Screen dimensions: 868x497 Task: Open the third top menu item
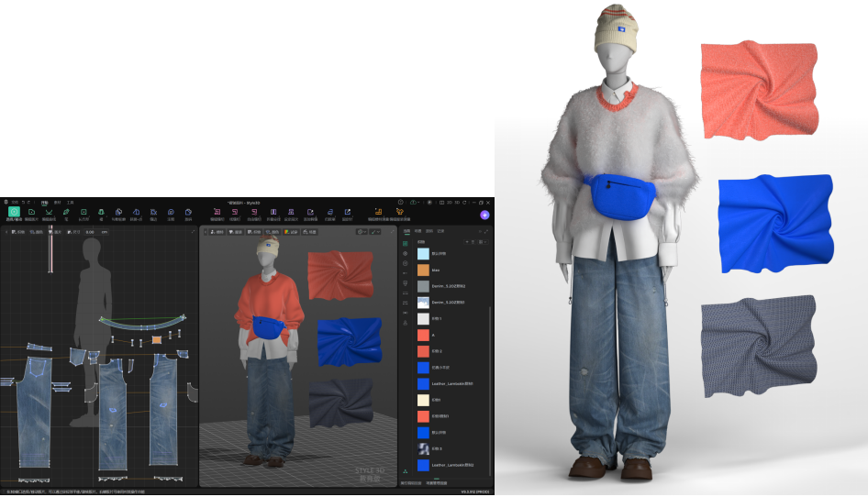(71, 203)
